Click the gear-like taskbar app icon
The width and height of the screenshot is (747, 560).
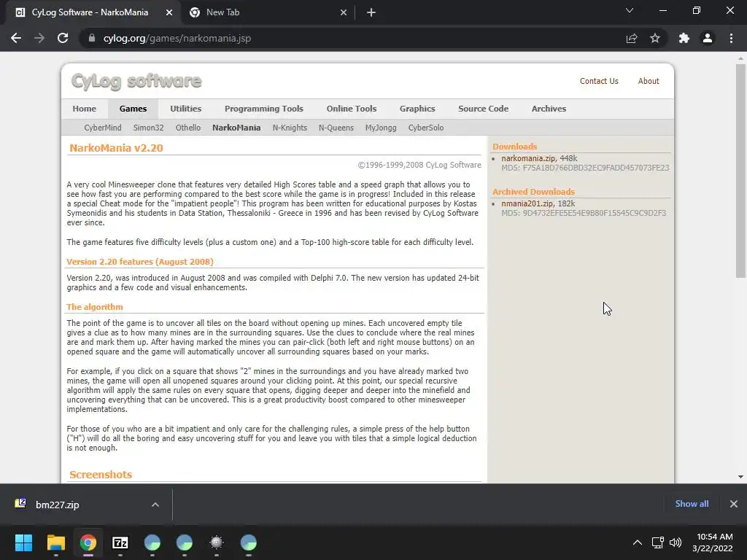pyautogui.click(x=216, y=542)
